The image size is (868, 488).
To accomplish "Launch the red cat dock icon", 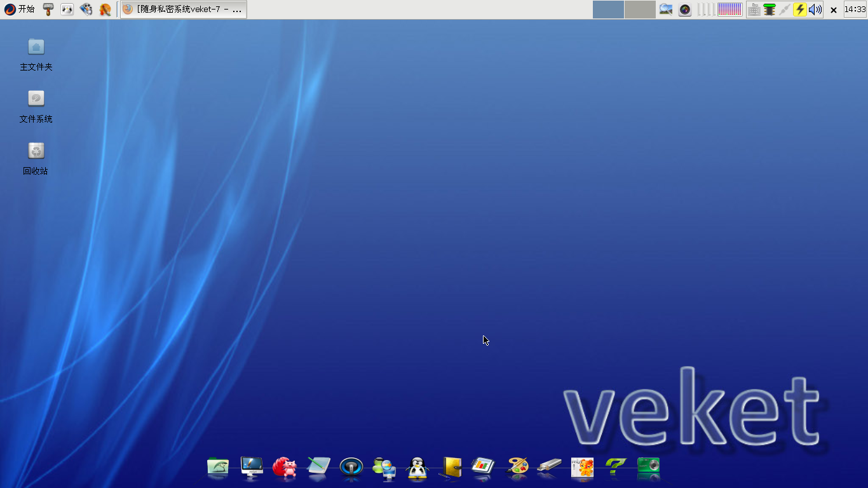I will tap(285, 467).
